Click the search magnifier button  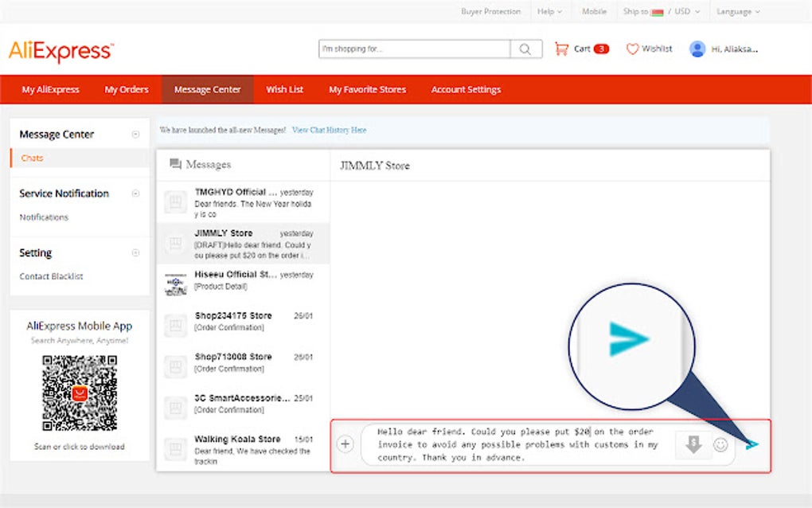525,49
